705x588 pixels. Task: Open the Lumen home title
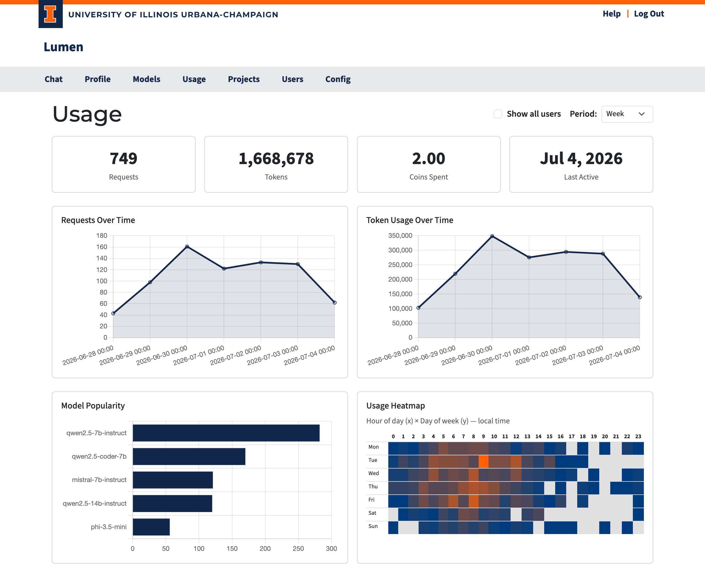63,47
